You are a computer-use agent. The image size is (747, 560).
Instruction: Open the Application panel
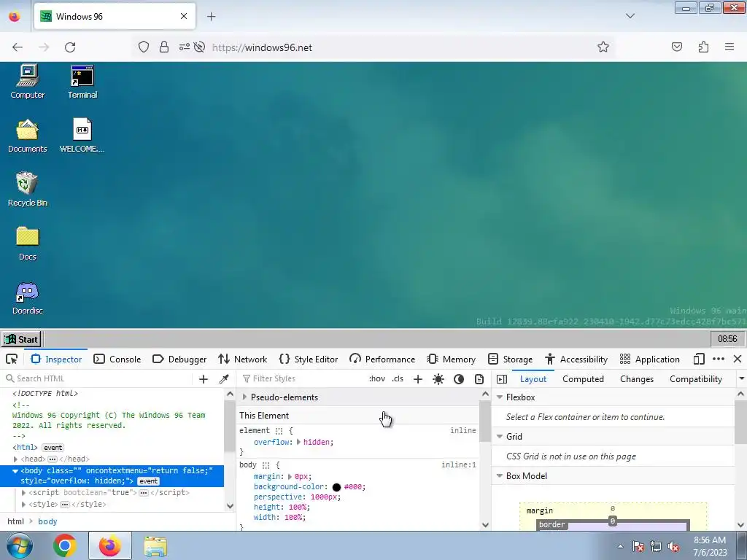pos(650,359)
